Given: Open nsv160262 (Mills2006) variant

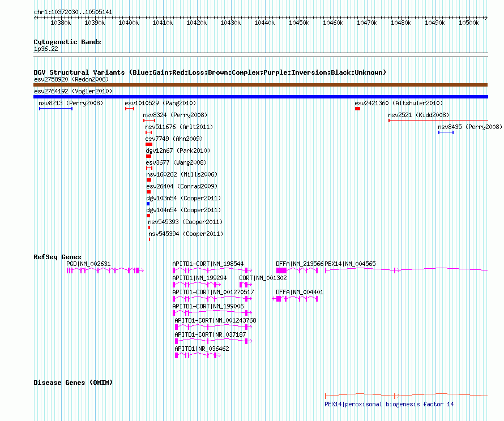Looking at the screenshot, I should 182,174.
